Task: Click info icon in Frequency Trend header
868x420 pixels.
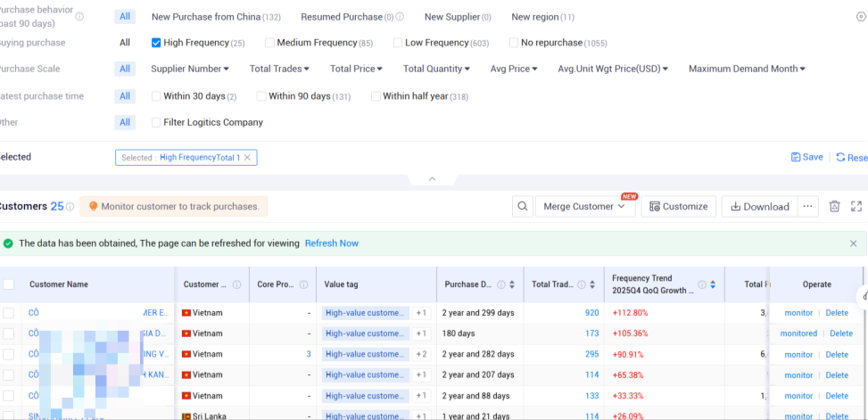Action: coord(702,284)
